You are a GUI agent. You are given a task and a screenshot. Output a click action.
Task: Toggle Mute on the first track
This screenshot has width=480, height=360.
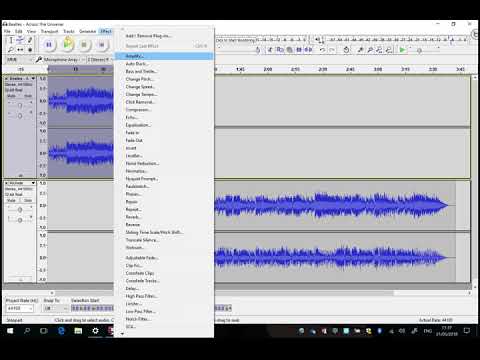[12, 96]
